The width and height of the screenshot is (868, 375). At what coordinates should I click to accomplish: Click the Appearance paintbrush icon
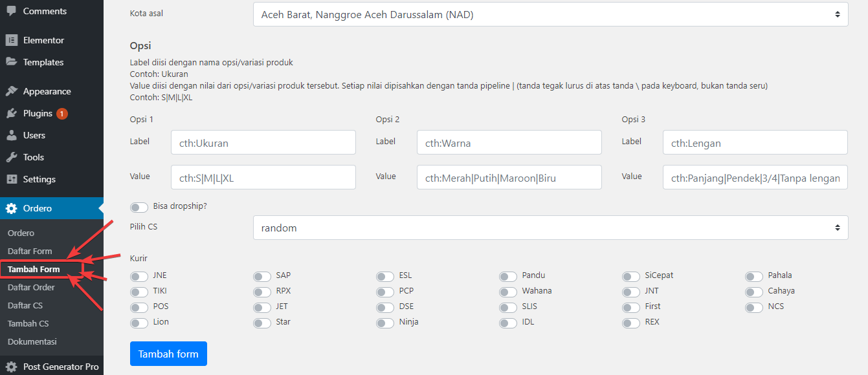click(12, 91)
